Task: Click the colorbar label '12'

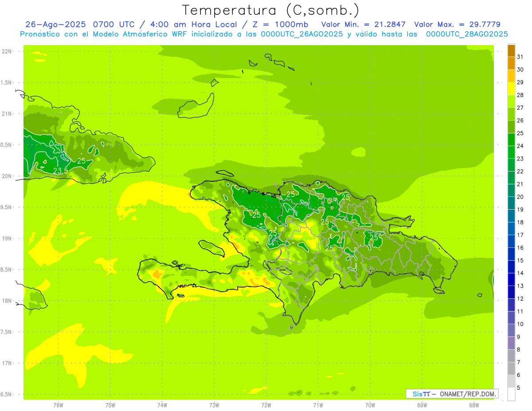Action: click(520, 299)
